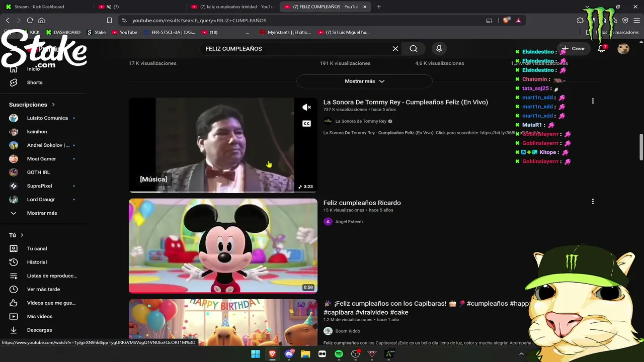The width and height of the screenshot is (644, 362).
Task: Reload the page in browser
Action: 30,21
